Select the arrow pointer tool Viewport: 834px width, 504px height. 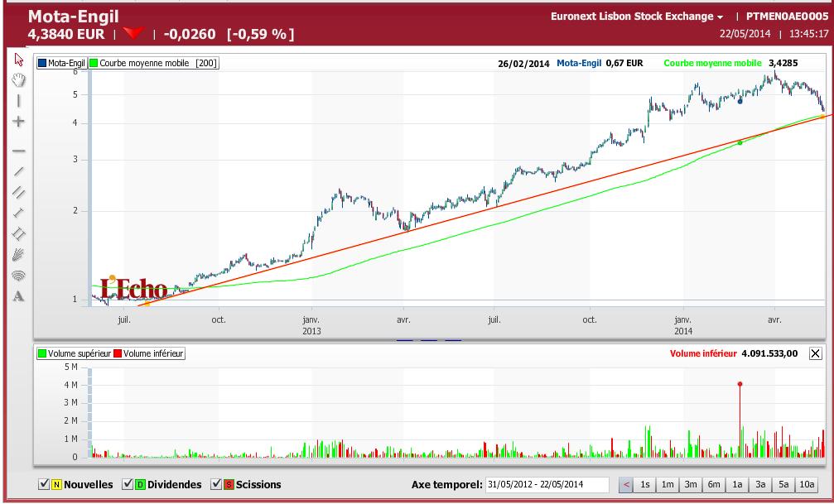tap(18, 59)
